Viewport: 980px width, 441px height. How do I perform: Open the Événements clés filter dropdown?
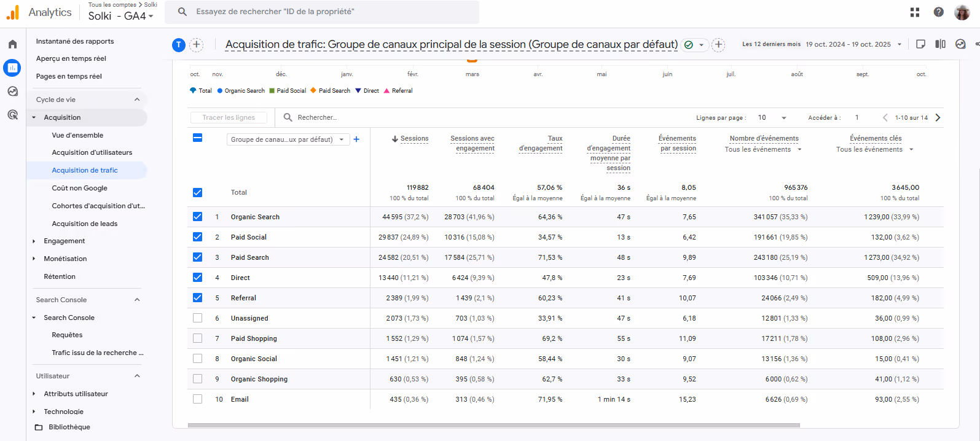[875, 149]
